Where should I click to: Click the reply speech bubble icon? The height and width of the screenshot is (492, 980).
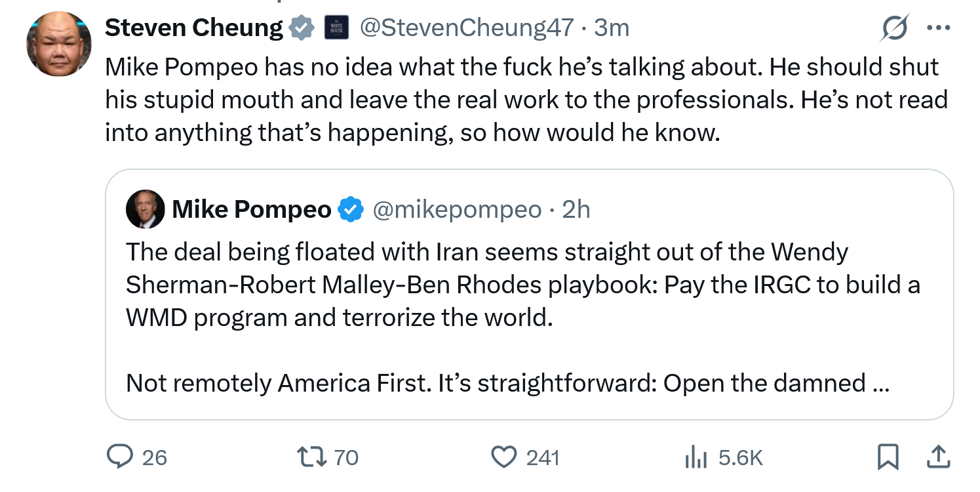(x=119, y=457)
